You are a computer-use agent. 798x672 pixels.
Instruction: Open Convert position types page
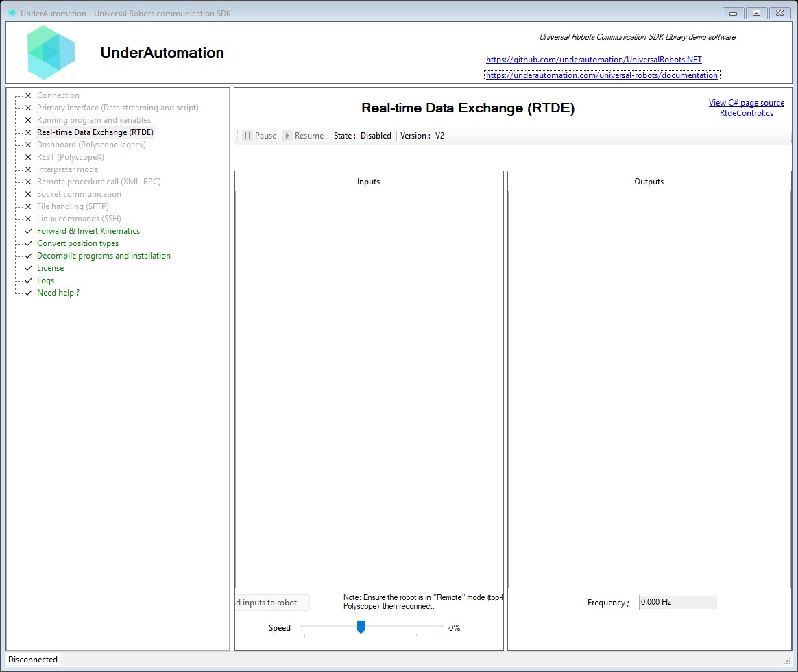(78, 243)
